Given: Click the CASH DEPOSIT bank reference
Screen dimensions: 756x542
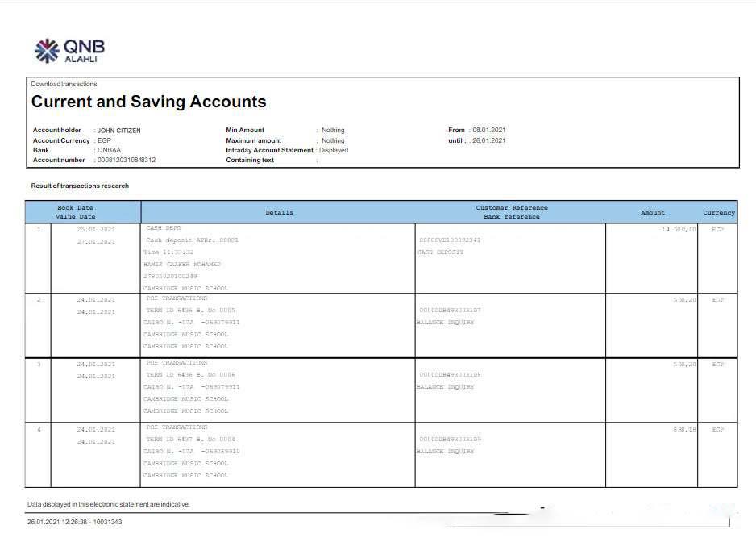Looking at the screenshot, I should click(x=440, y=252).
